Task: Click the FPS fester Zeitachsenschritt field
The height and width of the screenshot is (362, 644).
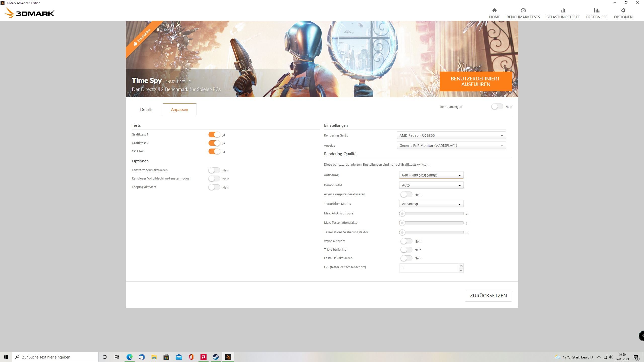Action: tap(429, 268)
